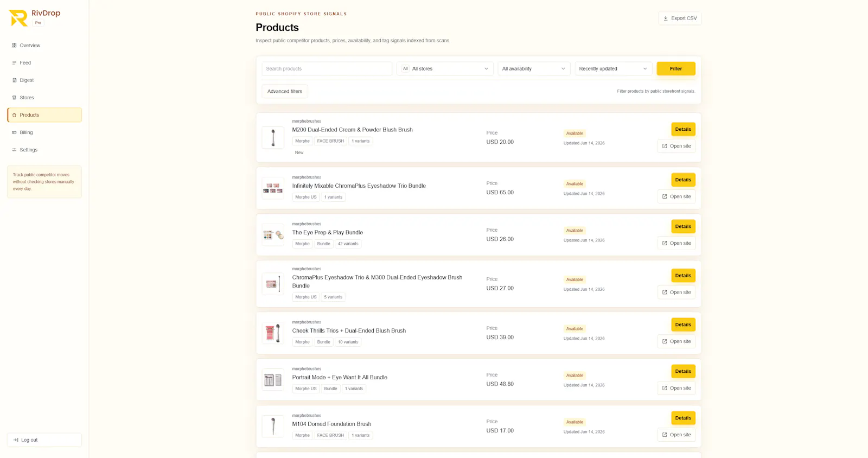Click the Available badge for M104 Foundation Brush

pyautogui.click(x=575, y=422)
